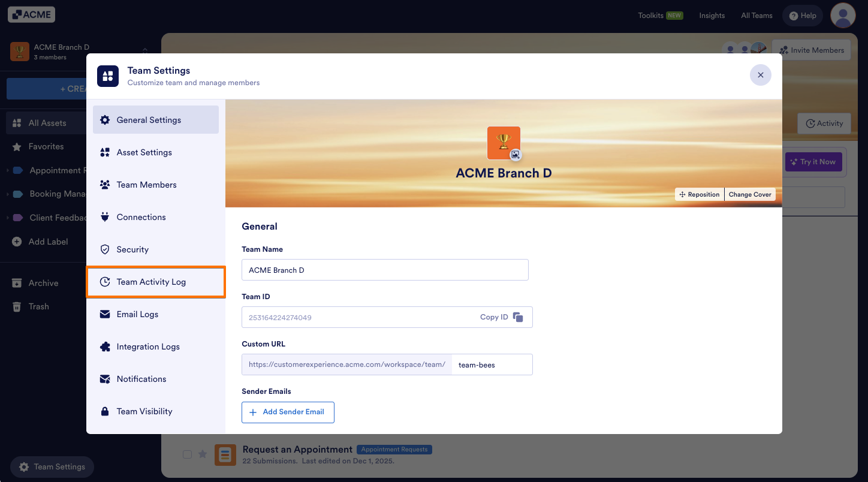Click the Try it Now button

[x=813, y=162]
